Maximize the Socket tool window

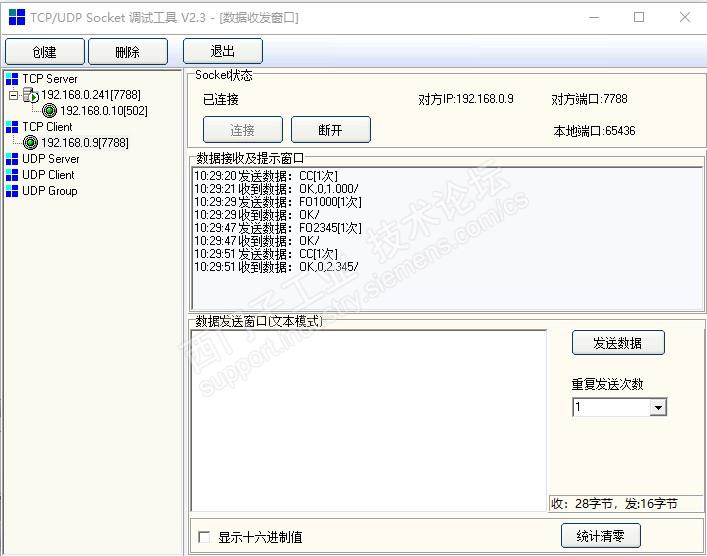pyautogui.click(x=639, y=18)
